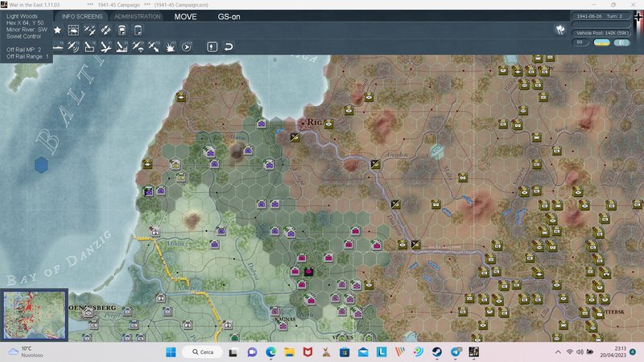This screenshot has width=644, height=362.
Task: Select bomb city air mission icon
Action: click(x=122, y=47)
